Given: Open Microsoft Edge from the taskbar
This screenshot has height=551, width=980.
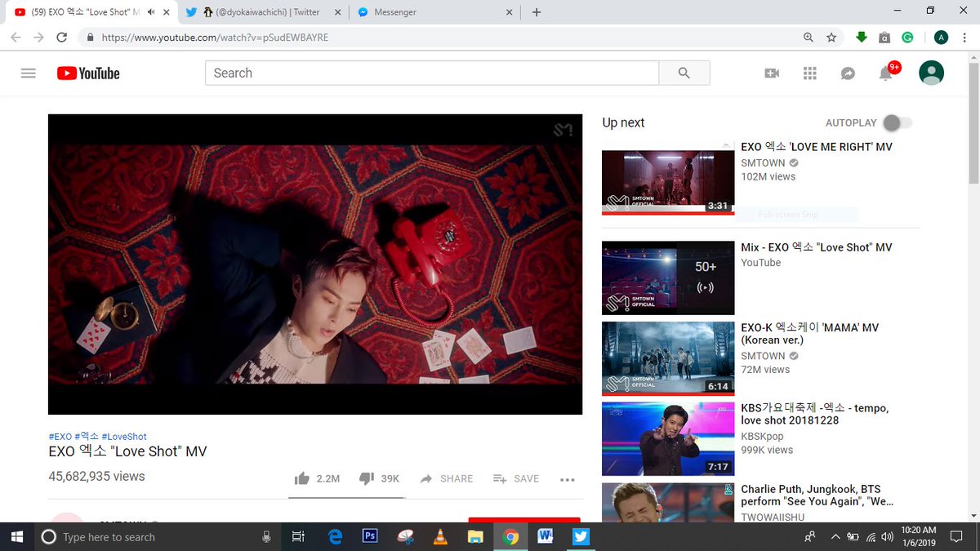Looking at the screenshot, I should coord(335,536).
